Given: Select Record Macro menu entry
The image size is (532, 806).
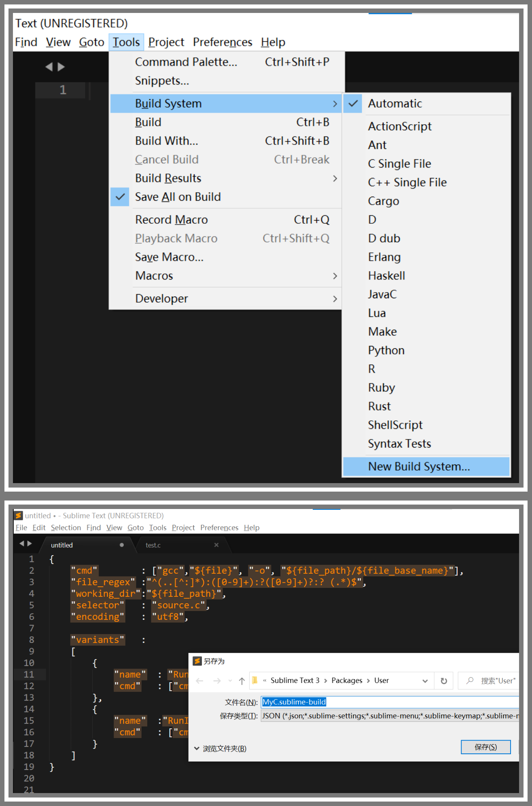Looking at the screenshot, I should click(x=226, y=220).
